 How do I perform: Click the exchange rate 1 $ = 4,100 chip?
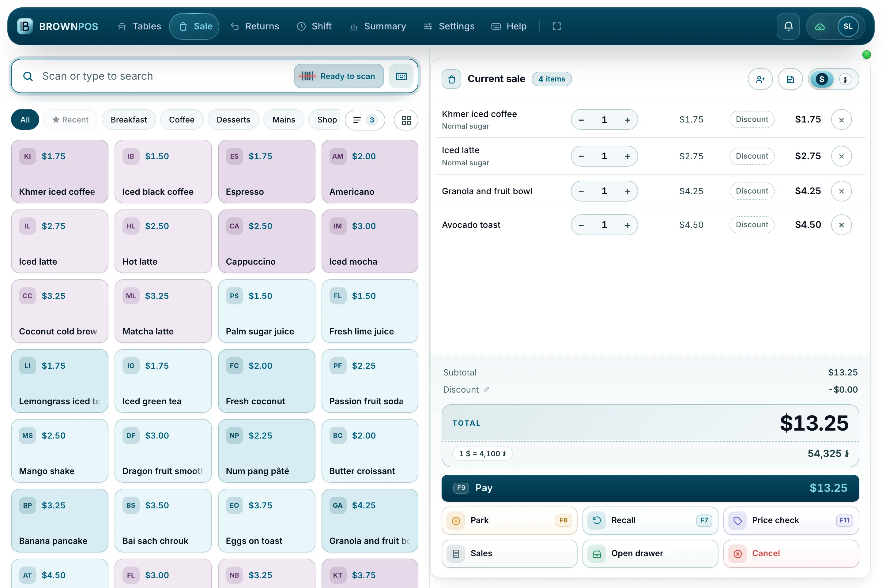point(482,454)
